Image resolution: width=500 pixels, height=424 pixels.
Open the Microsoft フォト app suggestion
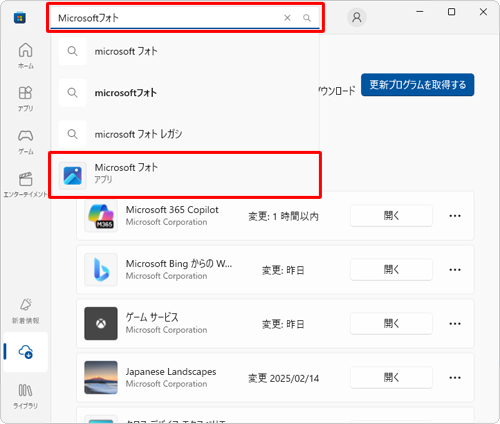pyautogui.click(x=185, y=175)
